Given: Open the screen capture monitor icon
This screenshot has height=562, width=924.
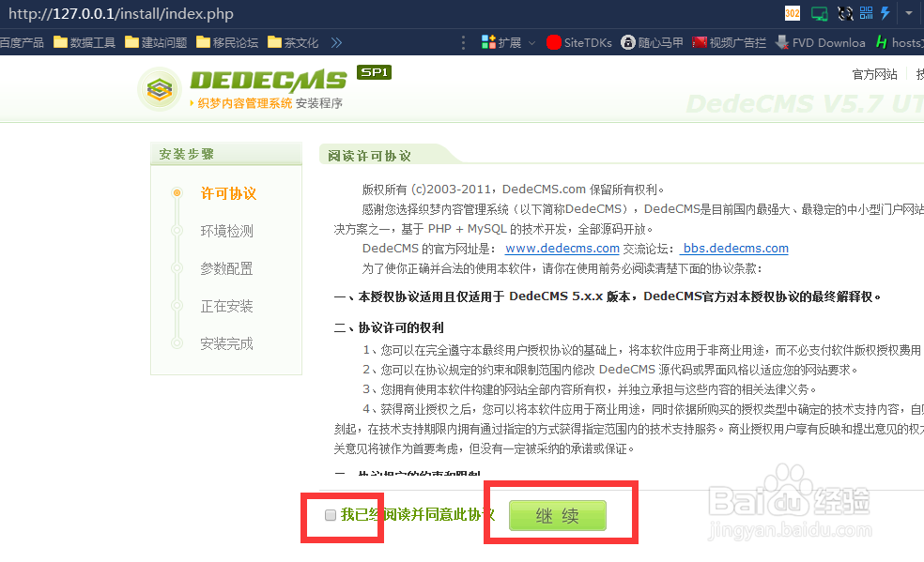Looking at the screenshot, I should click(820, 13).
